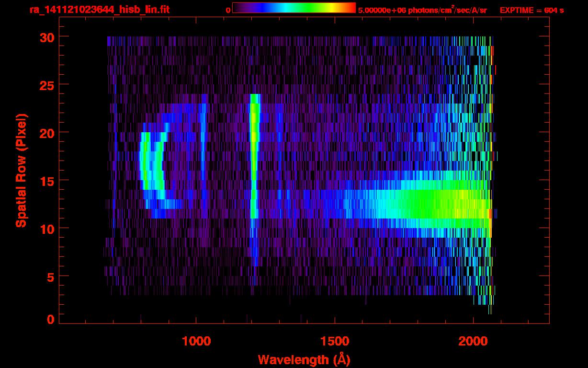
Task: Click the y-axis tick label 0
Action: pos(50,320)
